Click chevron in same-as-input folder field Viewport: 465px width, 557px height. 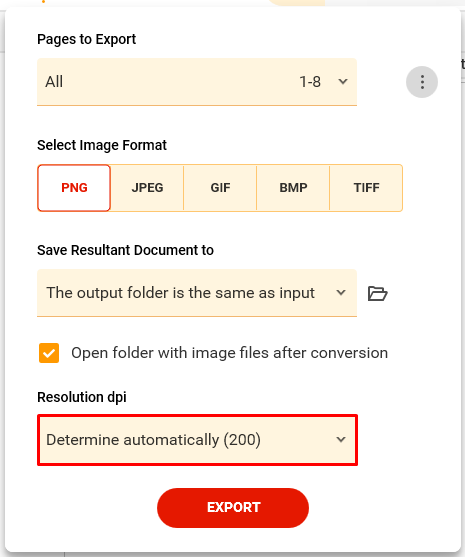tap(341, 293)
